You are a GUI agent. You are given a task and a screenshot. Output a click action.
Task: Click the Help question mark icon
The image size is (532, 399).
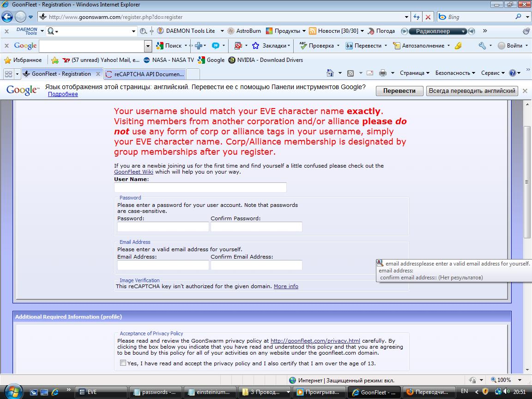(512, 73)
